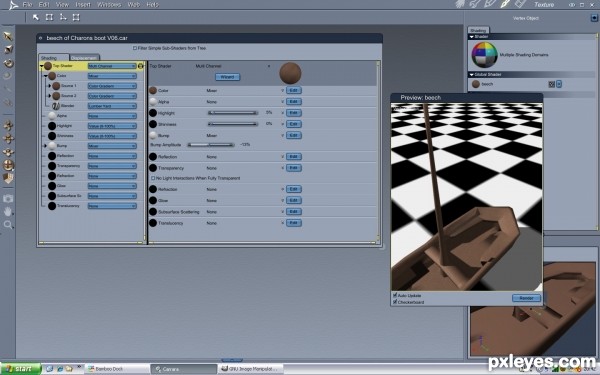This screenshot has height=375, width=600.
Task: Open the Source 1 Color Gradient dropdown
Action: tap(112, 86)
